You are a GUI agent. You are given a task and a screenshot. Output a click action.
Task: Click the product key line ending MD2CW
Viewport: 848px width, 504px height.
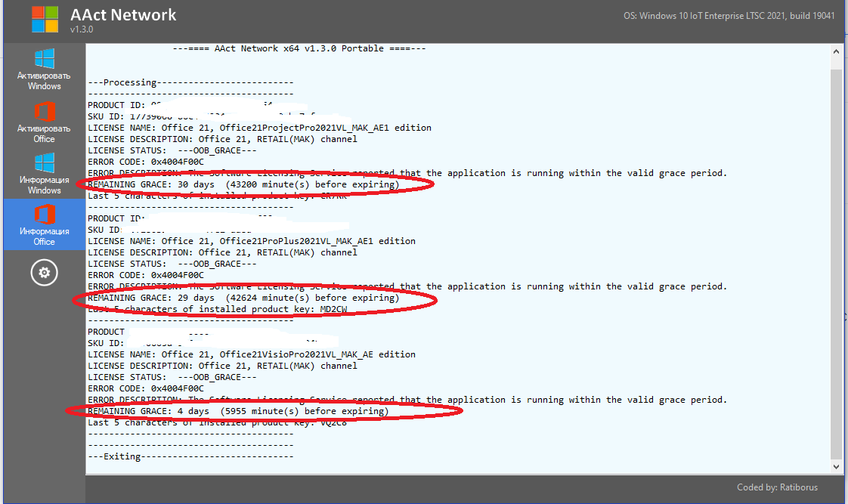(x=218, y=309)
